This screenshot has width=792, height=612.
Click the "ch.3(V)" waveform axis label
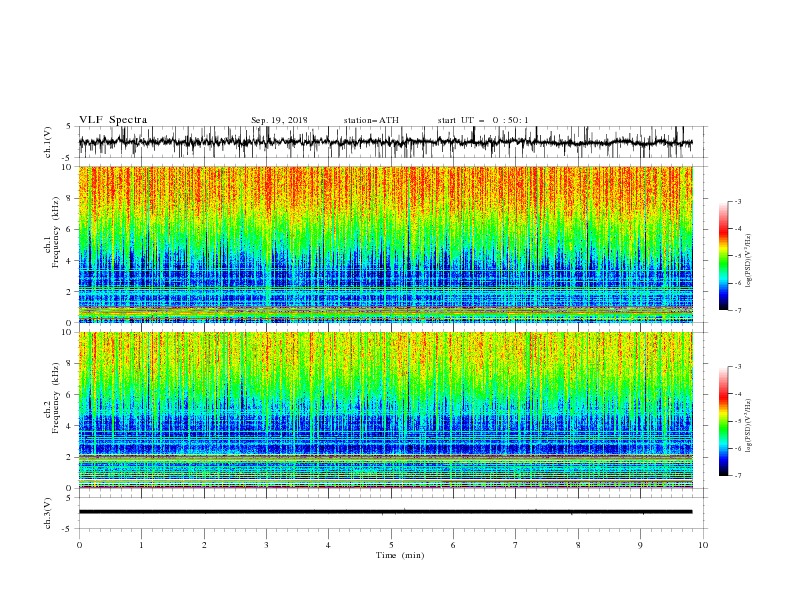click(x=48, y=514)
